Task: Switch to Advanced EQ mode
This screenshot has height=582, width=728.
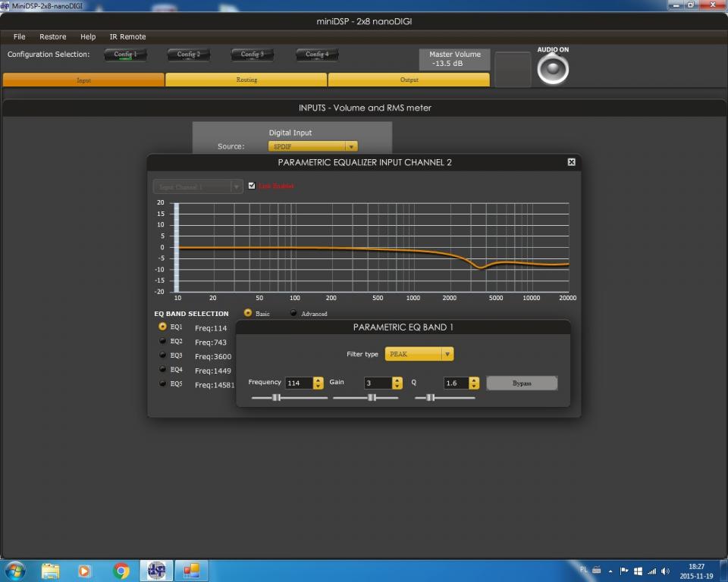Action: [293, 313]
